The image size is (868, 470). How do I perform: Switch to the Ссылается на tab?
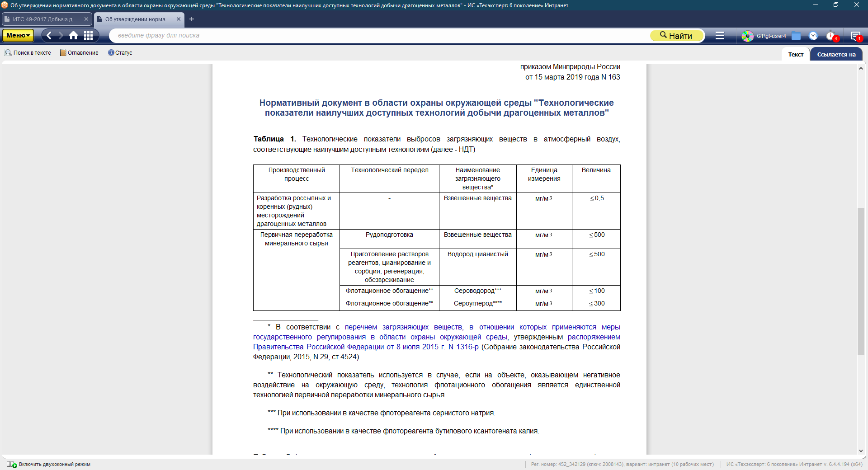pos(836,54)
